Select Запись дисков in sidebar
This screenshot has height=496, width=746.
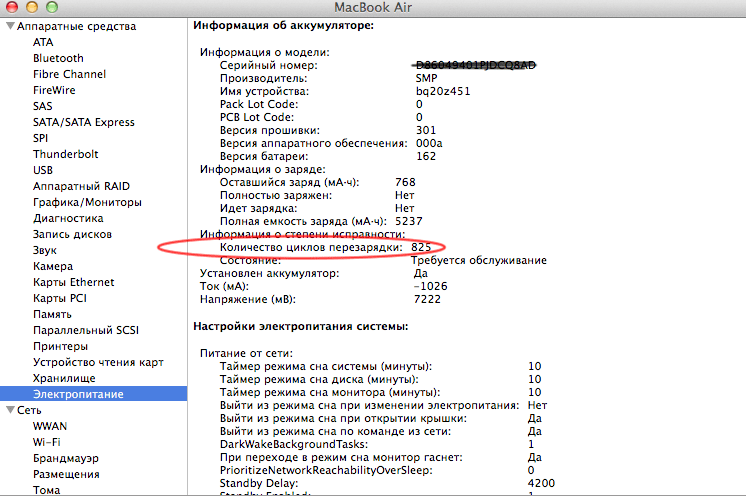72,234
